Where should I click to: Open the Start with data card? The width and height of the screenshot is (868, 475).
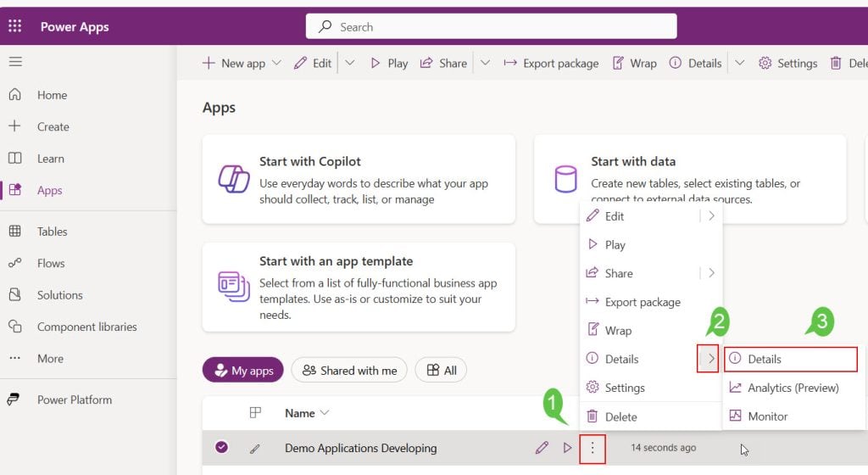[690, 179]
